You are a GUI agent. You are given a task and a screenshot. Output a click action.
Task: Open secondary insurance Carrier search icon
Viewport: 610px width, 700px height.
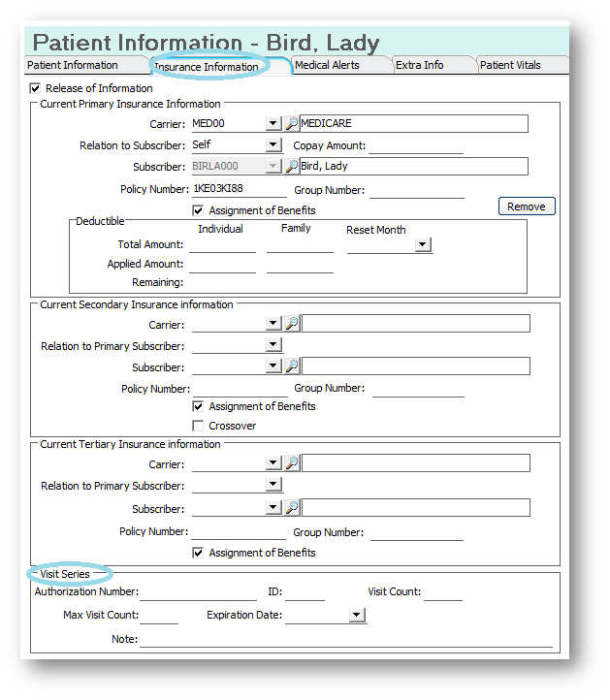(292, 323)
